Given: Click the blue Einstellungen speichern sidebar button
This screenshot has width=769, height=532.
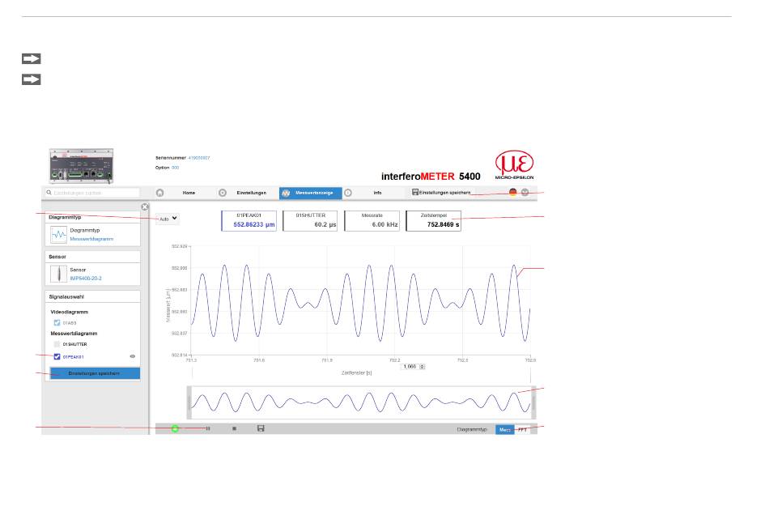Looking at the screenshot, I should (x=95, y=373).
